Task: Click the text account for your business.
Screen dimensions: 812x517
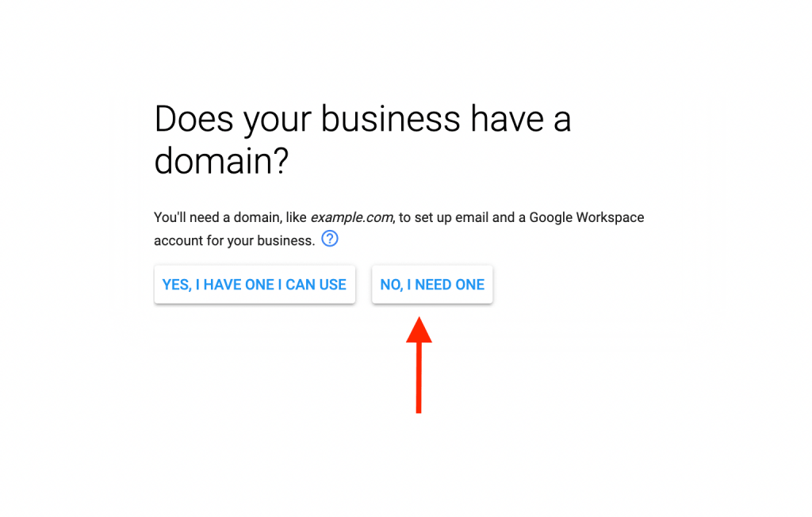Action: tap(235, 241)
